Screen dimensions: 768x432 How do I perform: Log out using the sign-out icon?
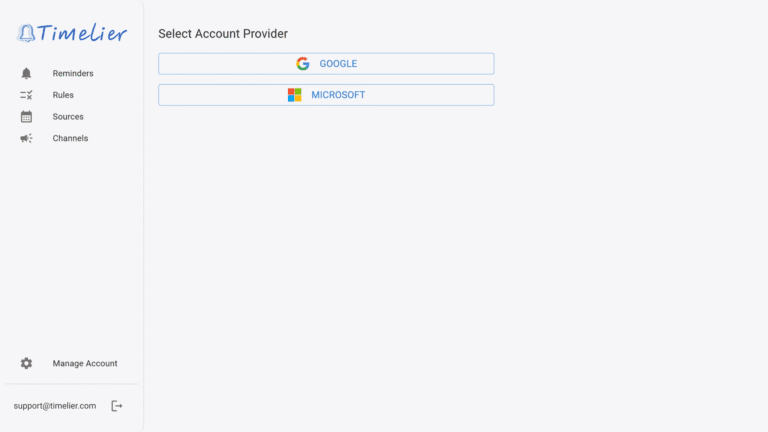click(x=117, y=406)
